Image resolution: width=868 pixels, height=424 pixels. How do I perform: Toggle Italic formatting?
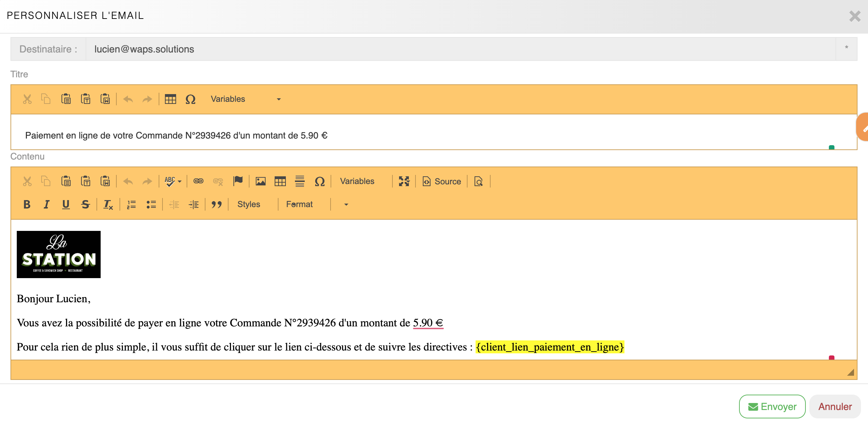click(46, 204)
